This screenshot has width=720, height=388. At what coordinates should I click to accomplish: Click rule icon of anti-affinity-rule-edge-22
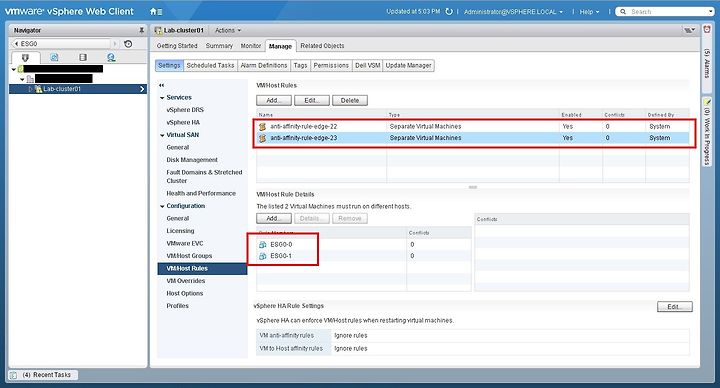[x=263, y=126]
